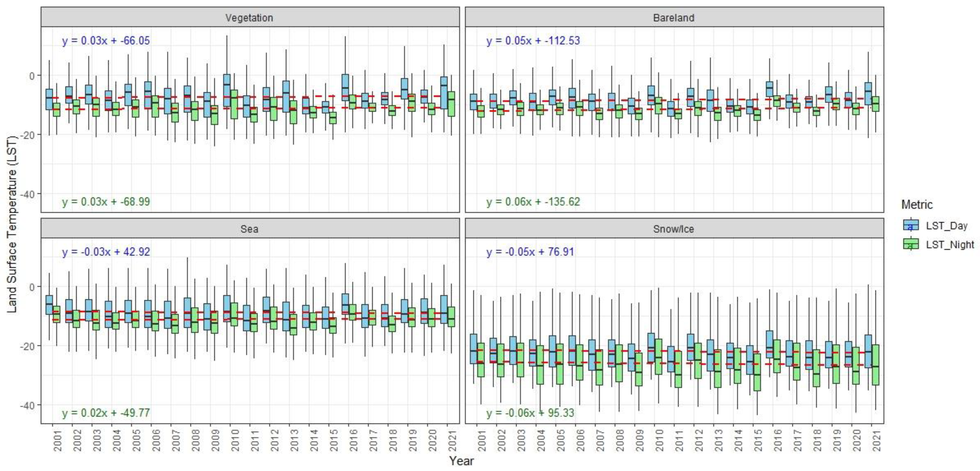Select the Snow/Ice panel header
This screenshot has height=471, width=980.
pos(674,229)
